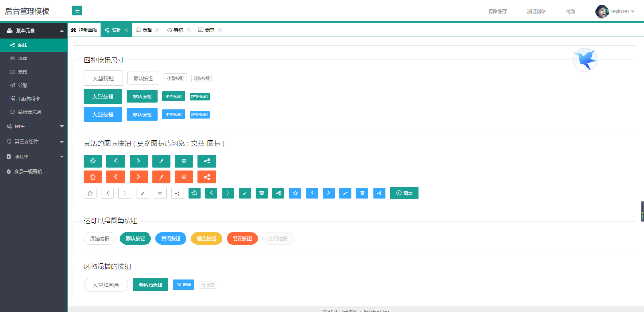Viewport: 644px width, 312px height.
Task: Click the small green star icon button
Action: point(195,193)
